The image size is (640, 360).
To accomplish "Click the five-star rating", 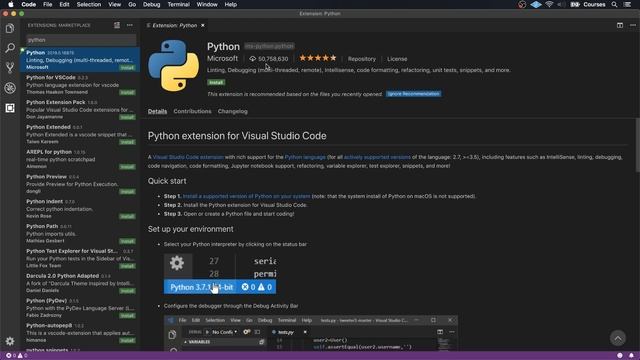I will pos(318,58).
